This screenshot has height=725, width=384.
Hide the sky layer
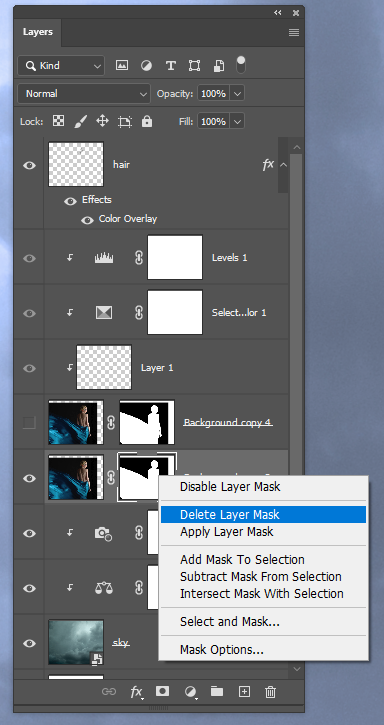tap(29, 644)
